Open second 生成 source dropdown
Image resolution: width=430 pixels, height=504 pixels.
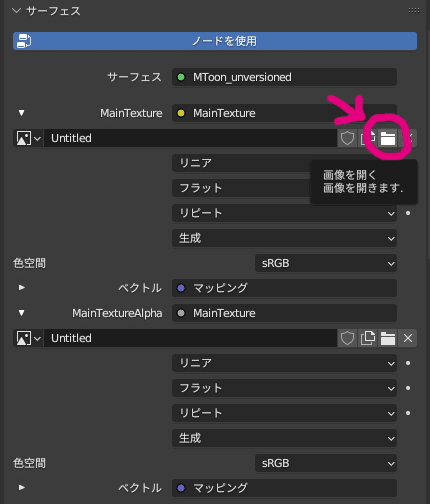284,438
